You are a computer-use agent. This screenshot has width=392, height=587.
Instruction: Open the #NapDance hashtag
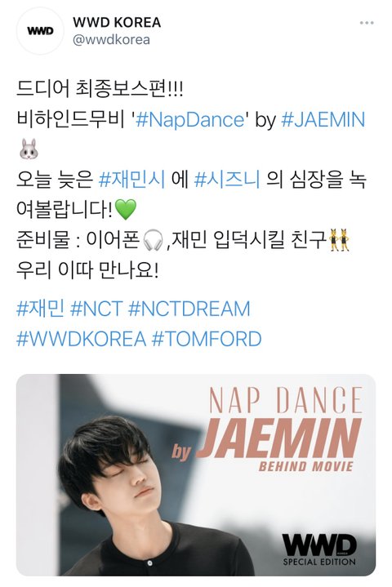coord(189,120)
